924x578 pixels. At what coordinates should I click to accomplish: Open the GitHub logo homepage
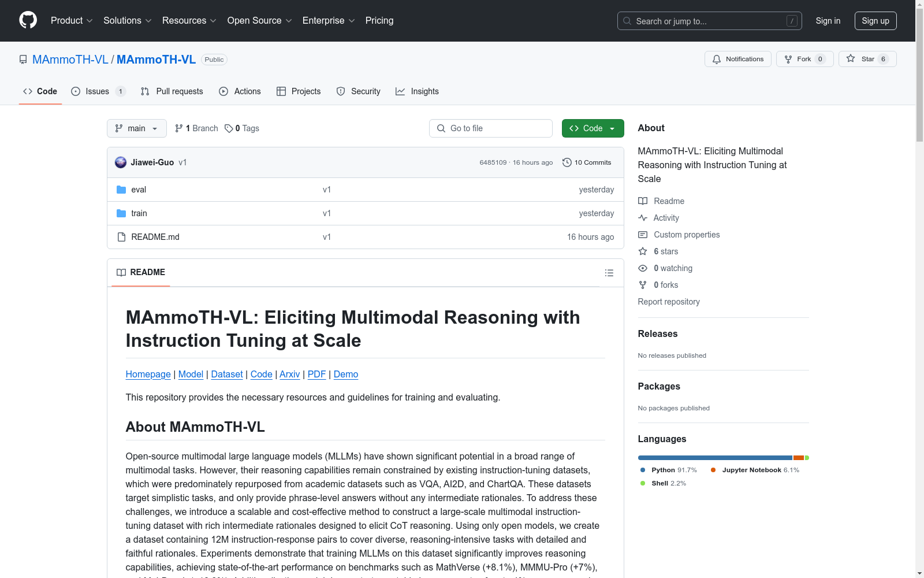tap(28, 20)
